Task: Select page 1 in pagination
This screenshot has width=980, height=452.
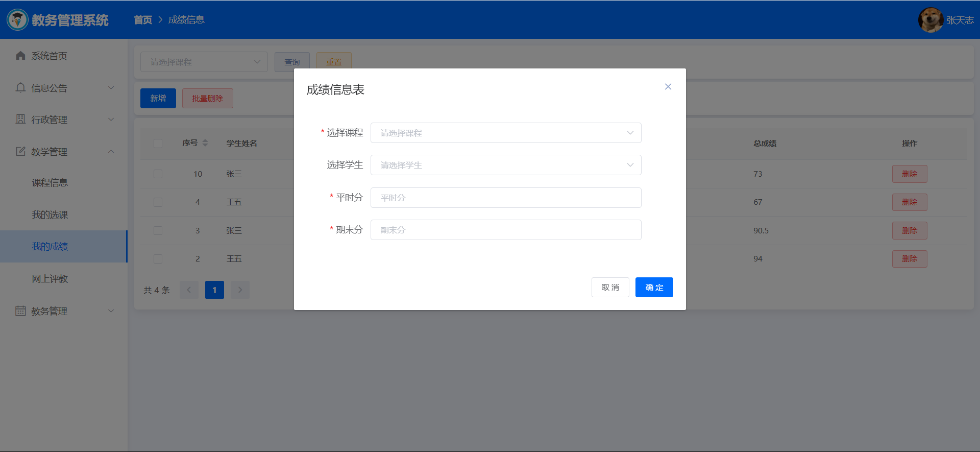Action: pyautogui.click(x=214, y=290)
